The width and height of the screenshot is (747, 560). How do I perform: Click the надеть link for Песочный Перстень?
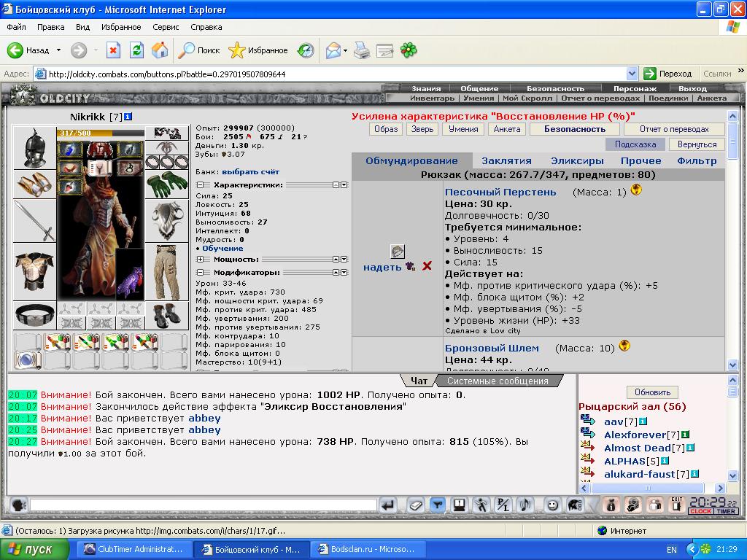(382, 267)
